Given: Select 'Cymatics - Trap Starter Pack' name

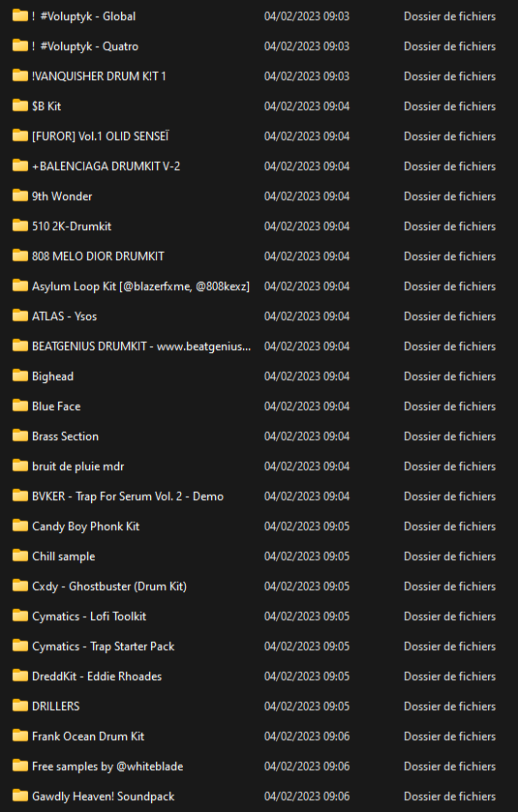Looking at the screenshot, I should point(103,647).
